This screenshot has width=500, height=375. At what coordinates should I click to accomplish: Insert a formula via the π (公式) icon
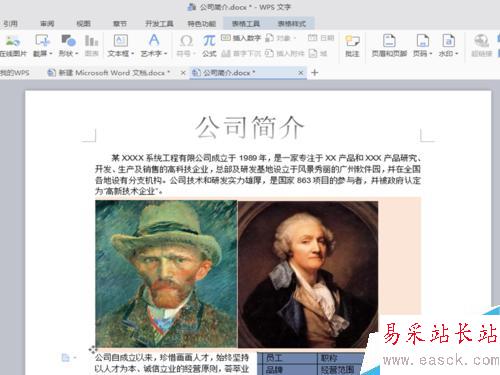[209, 41]
